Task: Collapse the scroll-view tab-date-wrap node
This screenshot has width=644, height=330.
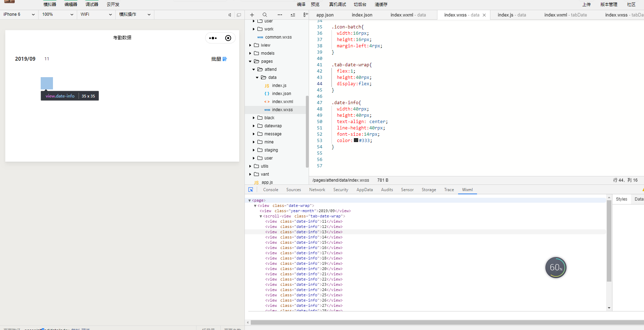Action: [x=261, y=216]
